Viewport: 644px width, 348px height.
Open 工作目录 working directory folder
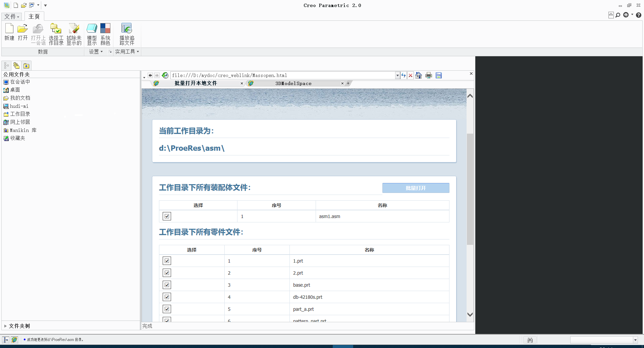(17, 114)
